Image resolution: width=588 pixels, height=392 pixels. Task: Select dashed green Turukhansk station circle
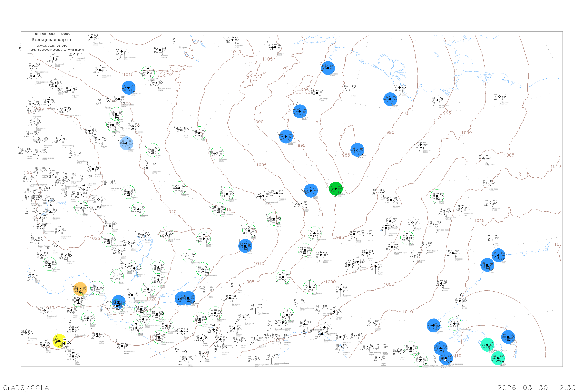pos(148,73)
